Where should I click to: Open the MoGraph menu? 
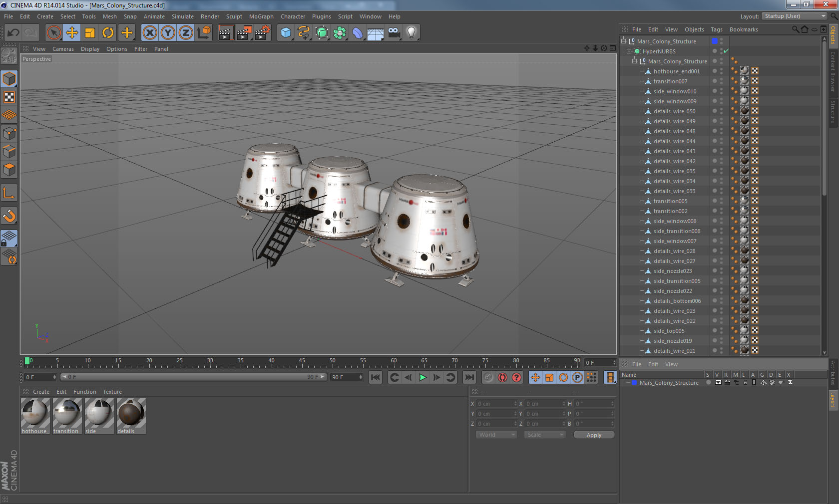(x=261, y=16)
